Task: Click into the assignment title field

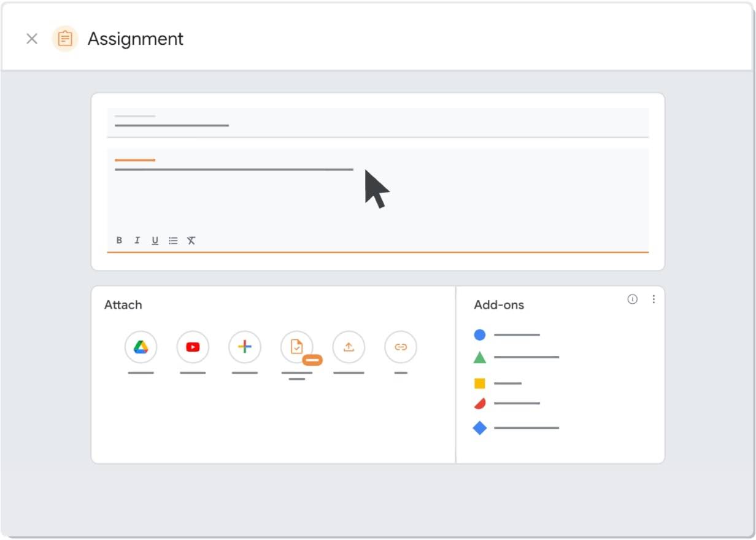Action: [377, 123]
